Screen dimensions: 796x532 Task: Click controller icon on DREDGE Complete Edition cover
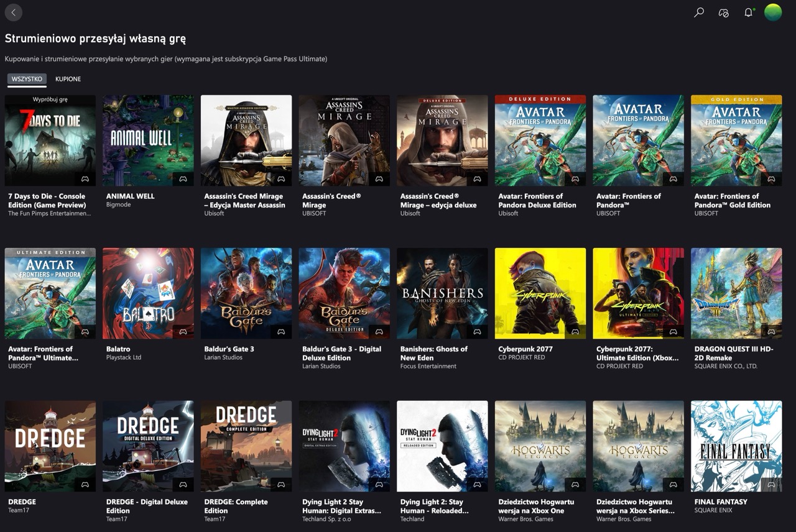point(281,485)
